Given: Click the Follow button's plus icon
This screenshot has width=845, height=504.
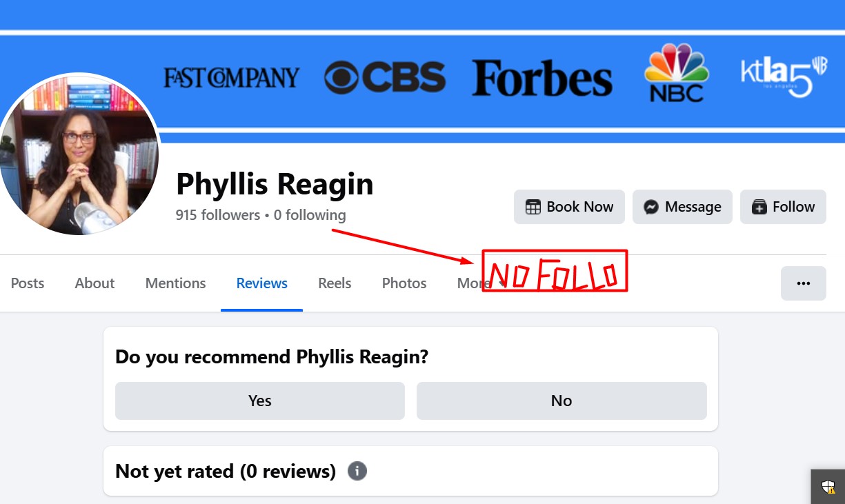Looking at the screenshot, I should coord(759,207).
